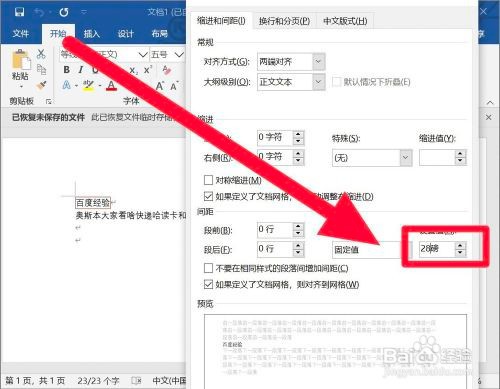500x389 pixels.
Task: Click proofing check icon in status bar
Action: click(x=136, y=380)
